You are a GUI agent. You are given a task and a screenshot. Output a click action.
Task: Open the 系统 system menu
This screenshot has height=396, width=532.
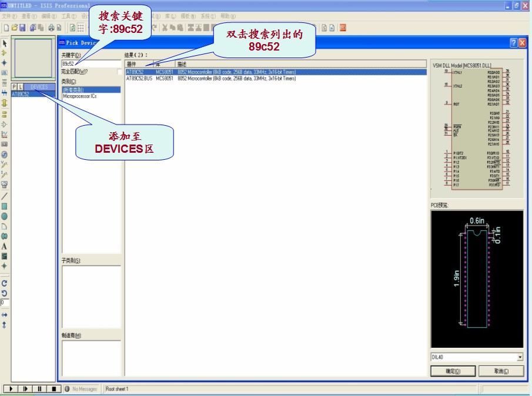click(208, 16)
